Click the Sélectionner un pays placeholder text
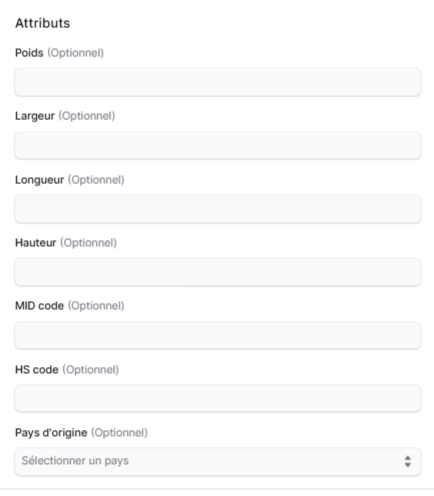This screenshot has height=496, width=434. click(75, 461)
